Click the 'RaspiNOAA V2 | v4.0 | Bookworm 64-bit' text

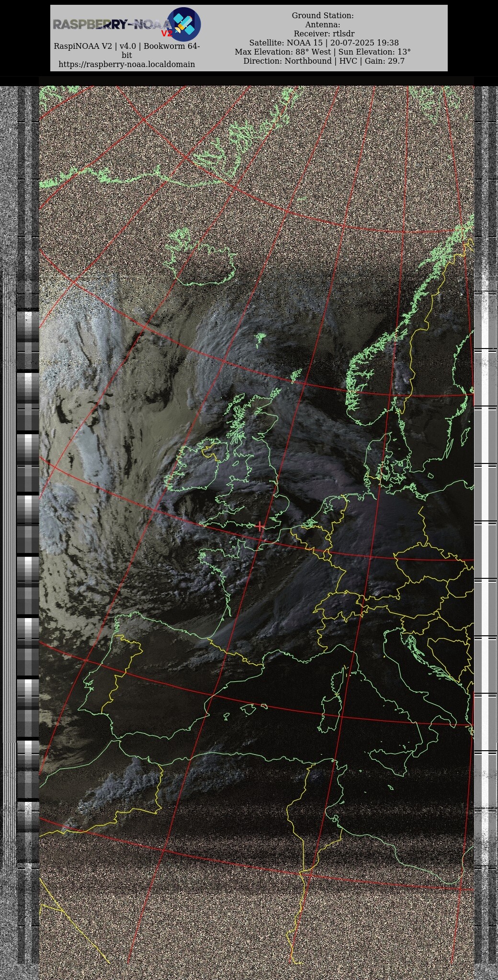tap(127, 51)
